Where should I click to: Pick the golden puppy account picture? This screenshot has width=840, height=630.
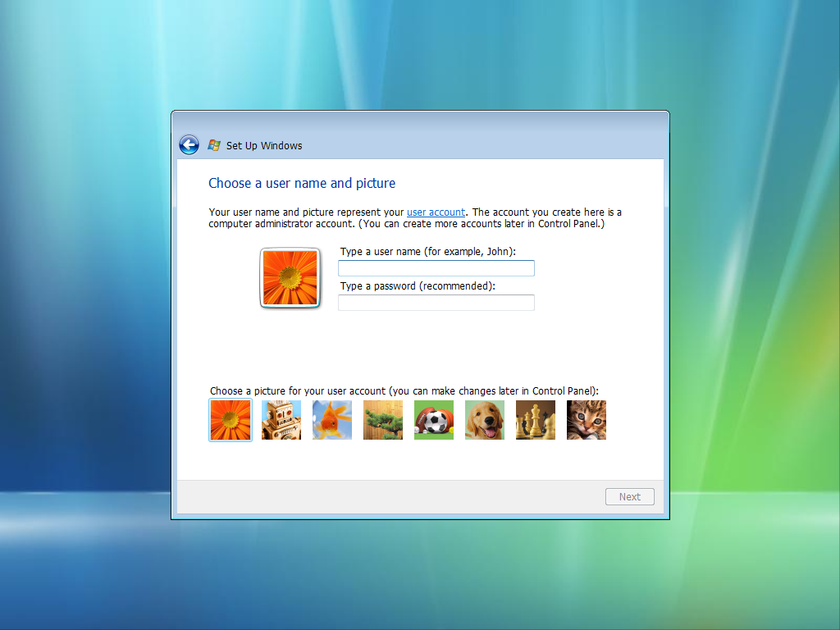tap(485, 420)
